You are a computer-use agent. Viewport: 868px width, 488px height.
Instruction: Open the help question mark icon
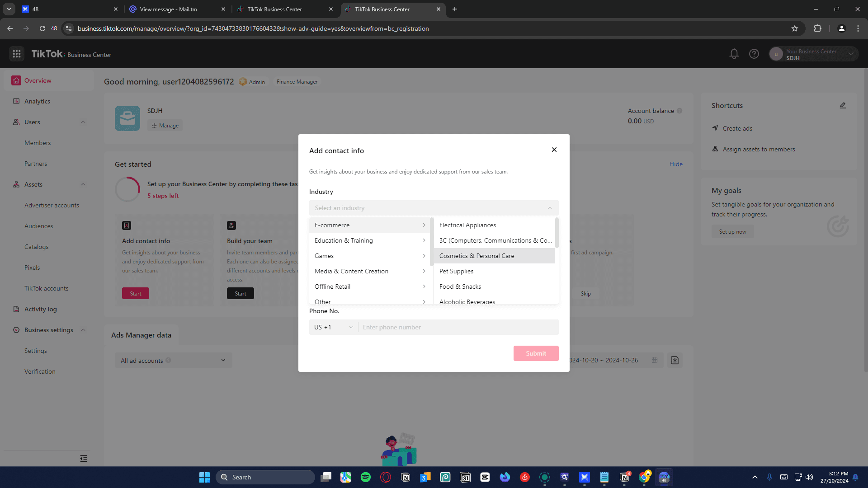(754, 54)
